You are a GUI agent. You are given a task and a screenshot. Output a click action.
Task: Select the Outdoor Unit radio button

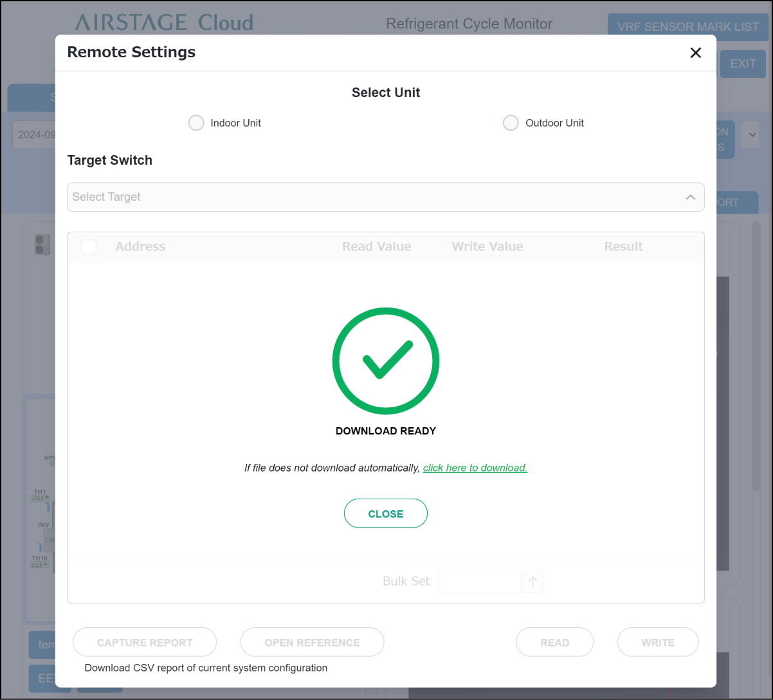(511, 123)
